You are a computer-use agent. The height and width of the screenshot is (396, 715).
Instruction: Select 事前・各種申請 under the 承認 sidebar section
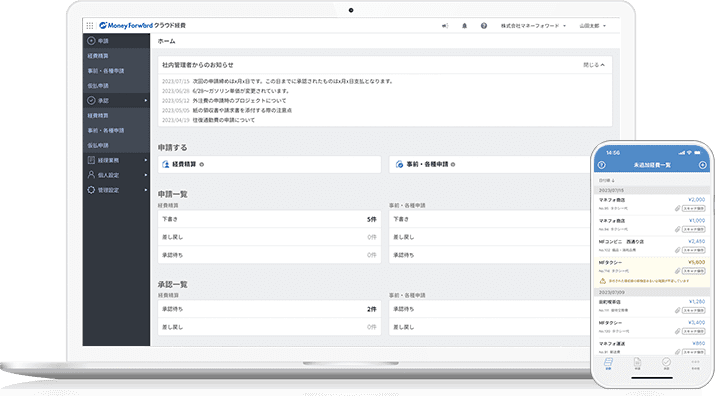tap(116, 130)
